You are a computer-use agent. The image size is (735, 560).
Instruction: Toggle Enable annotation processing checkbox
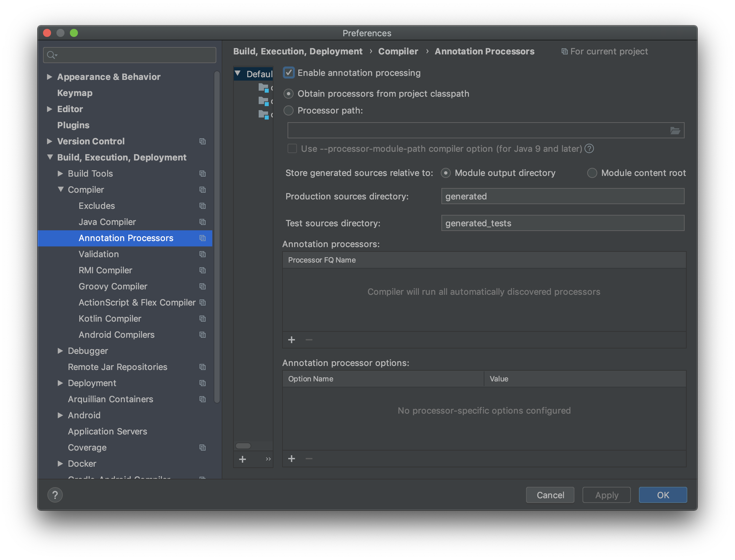coord(289,73)
